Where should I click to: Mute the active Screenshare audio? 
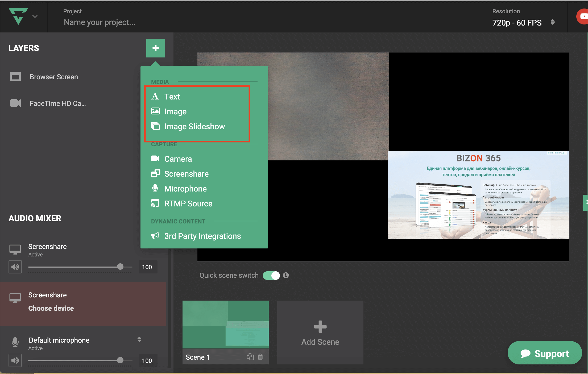coord(15,267)
